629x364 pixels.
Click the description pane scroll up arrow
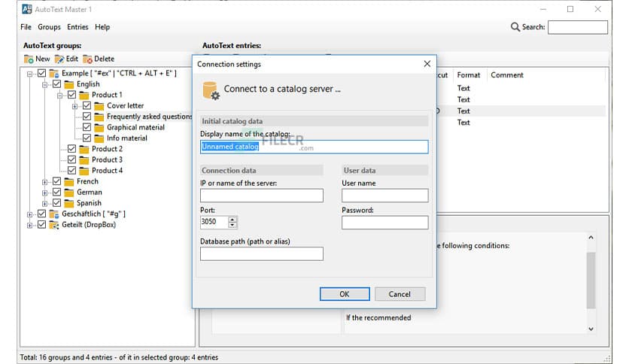[x=591, y=238]
